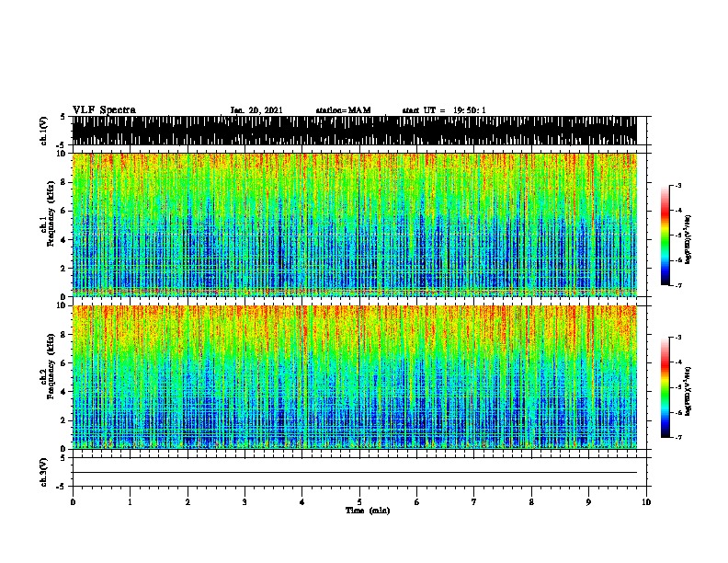This screenshot has height=563, width=728.
Task: Click time axis tick label "8"
Action: click(531, 501)
